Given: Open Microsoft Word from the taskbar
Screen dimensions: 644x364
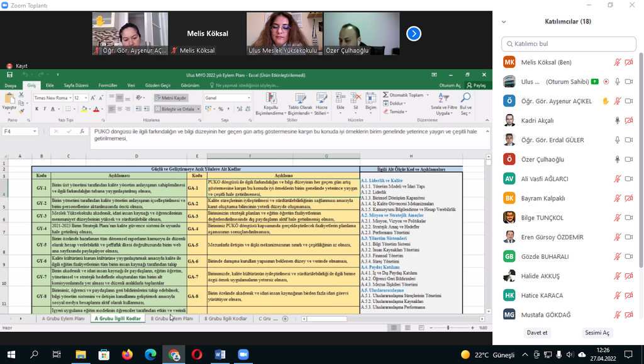Looking at the screenshot, I should (x=220, y=355).
